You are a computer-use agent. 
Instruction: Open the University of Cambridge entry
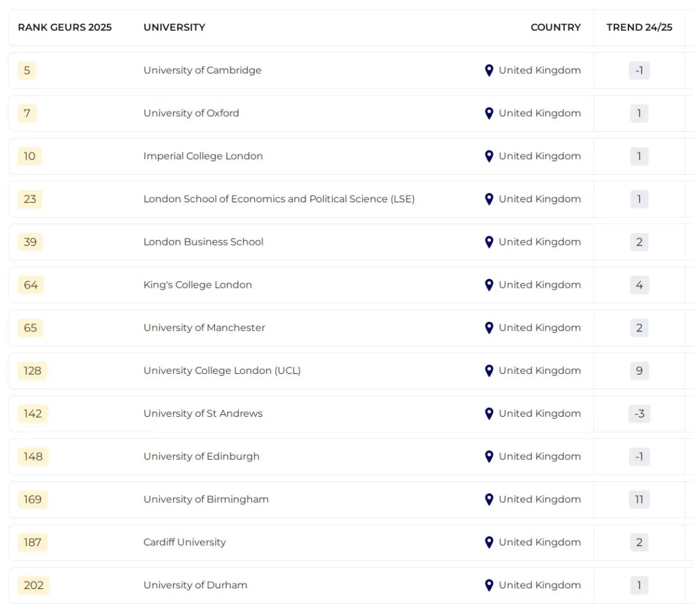point(202,71)
